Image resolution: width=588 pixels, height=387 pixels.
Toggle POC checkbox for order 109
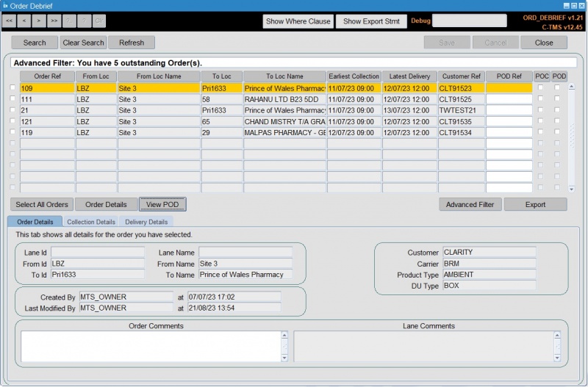540,87
